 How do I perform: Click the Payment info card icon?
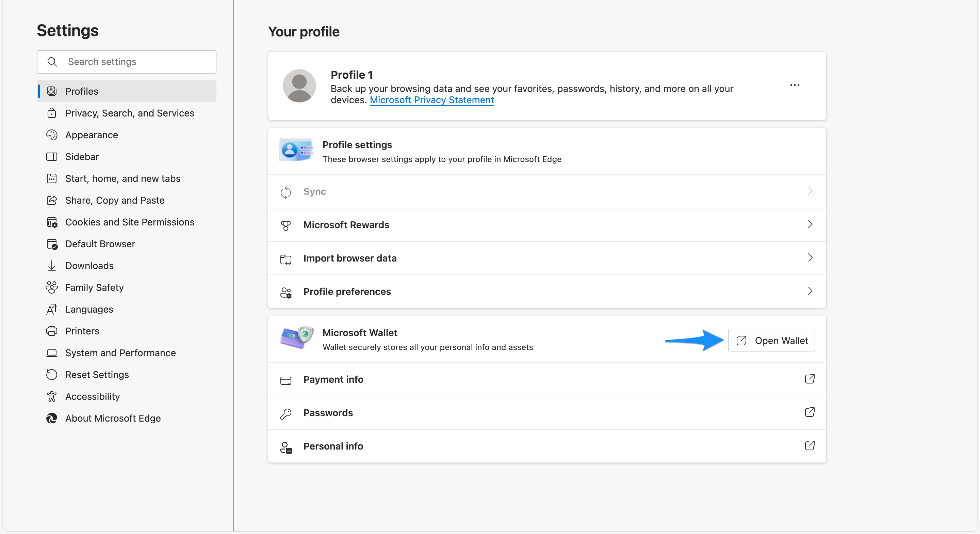[x=286, y=380]
